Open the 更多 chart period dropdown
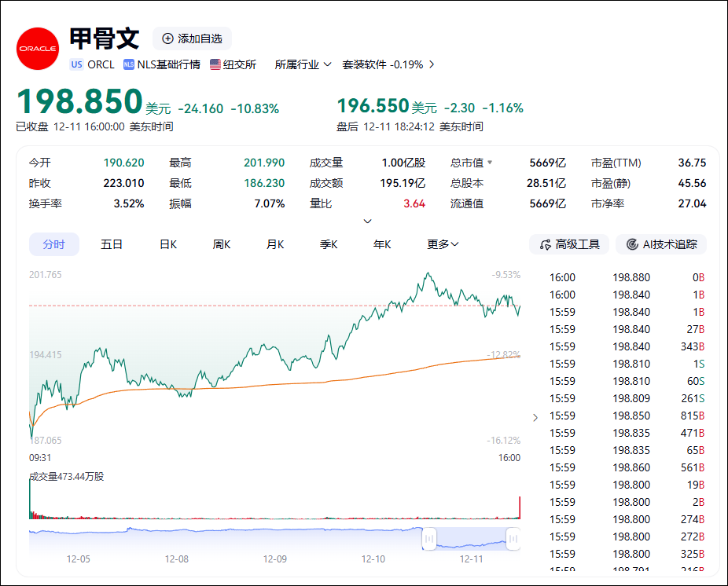Screen dimensions: 728x586 click(x=443, y=244)
